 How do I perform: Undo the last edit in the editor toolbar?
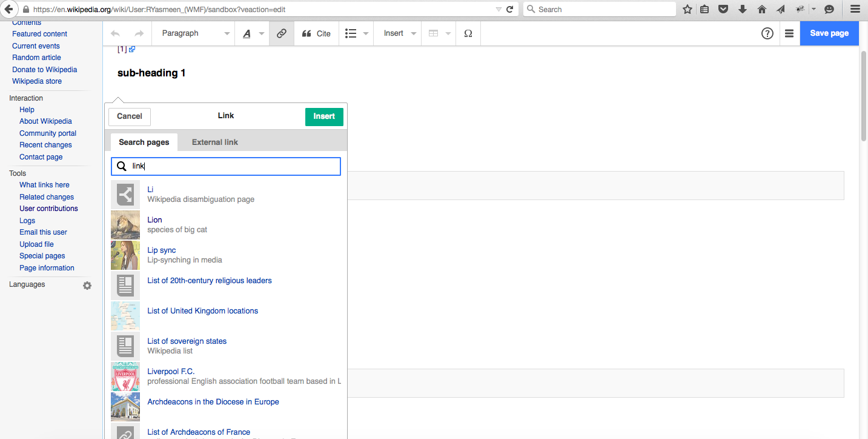coord(115,33)
